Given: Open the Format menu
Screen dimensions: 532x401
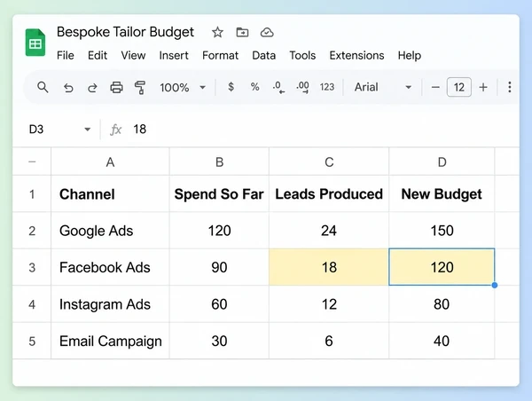Looking at the screenshot, I should (220, 55).
